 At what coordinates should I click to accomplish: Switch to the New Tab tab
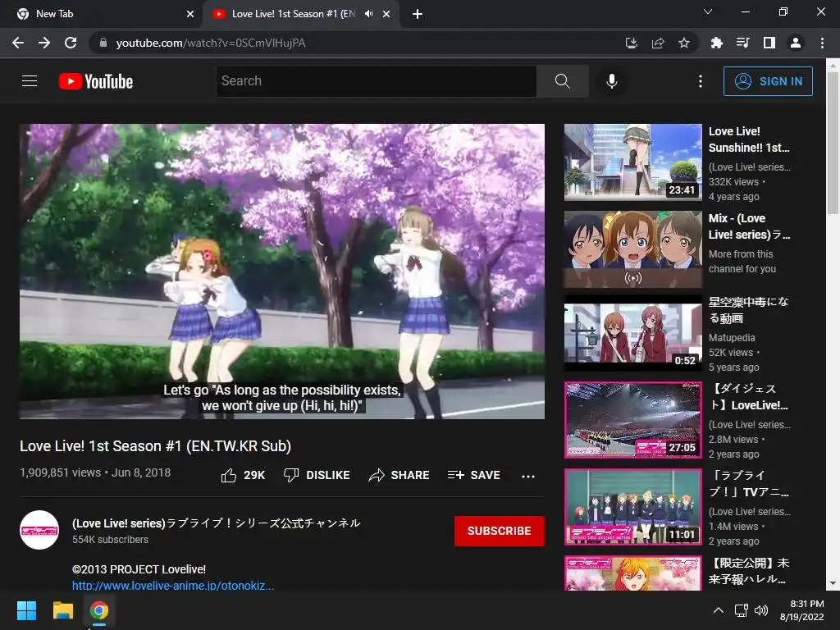click(102, 14)
